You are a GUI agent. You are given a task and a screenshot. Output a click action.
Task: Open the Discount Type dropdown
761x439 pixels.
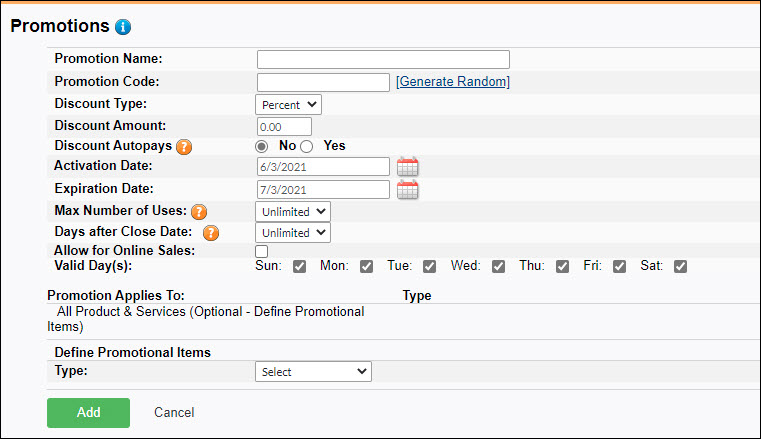pyautogui.click(x=289, y=104)
